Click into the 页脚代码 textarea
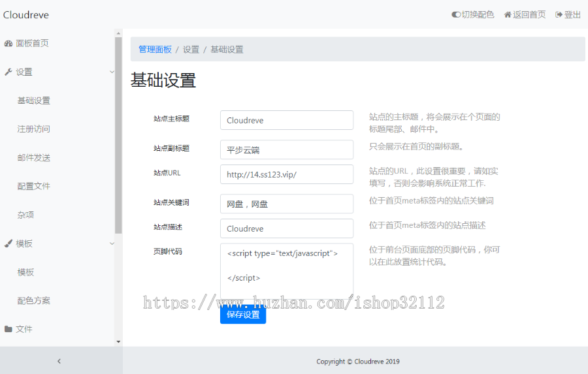 click(287, 271)
